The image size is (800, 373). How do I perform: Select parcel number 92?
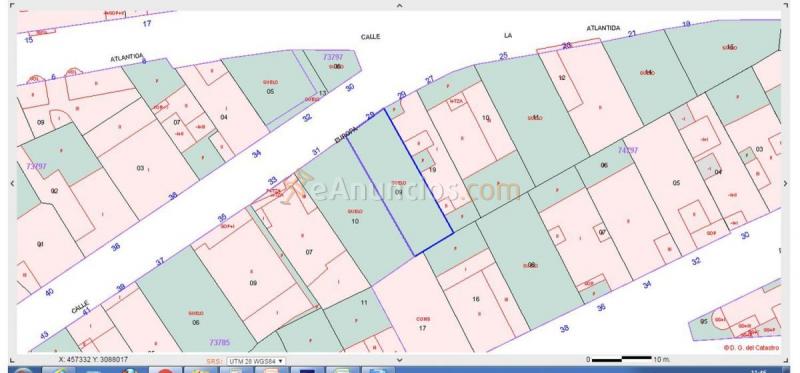(55, 191)
